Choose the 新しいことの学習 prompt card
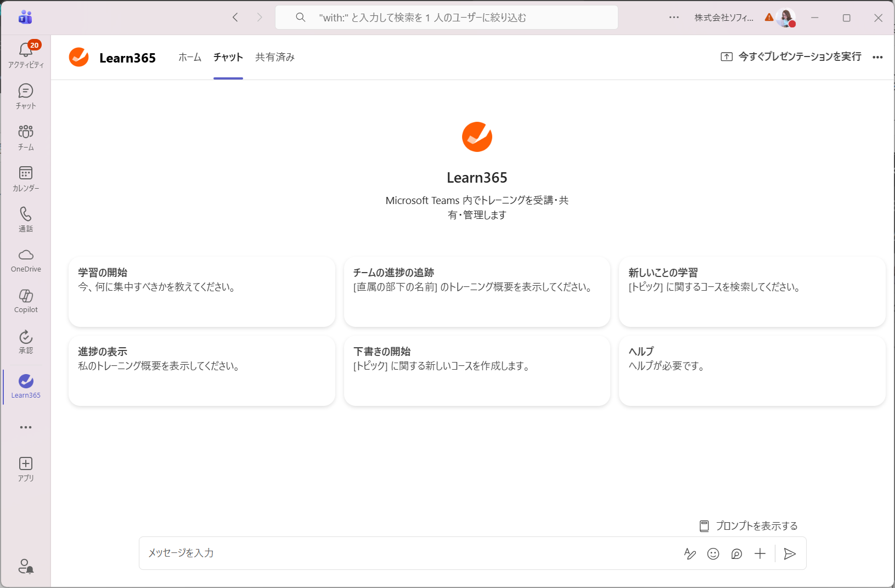This screenshot has width=895, height=588. (752, 292)
